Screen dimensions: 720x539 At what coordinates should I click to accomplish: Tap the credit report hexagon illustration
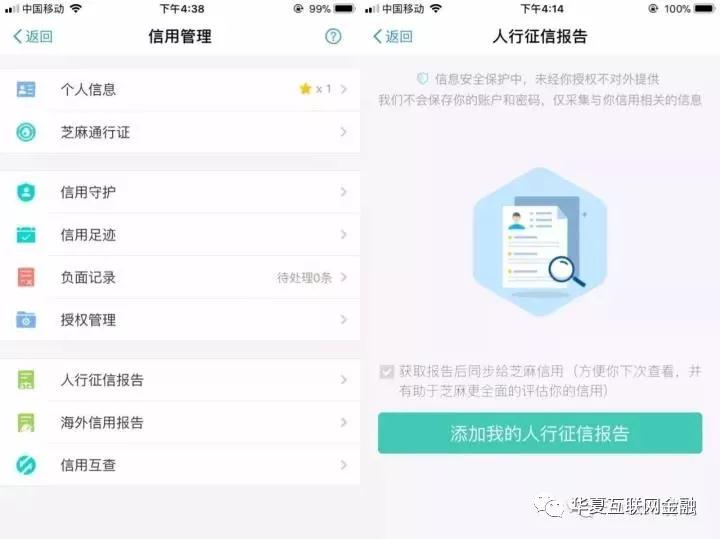(540, 242)
